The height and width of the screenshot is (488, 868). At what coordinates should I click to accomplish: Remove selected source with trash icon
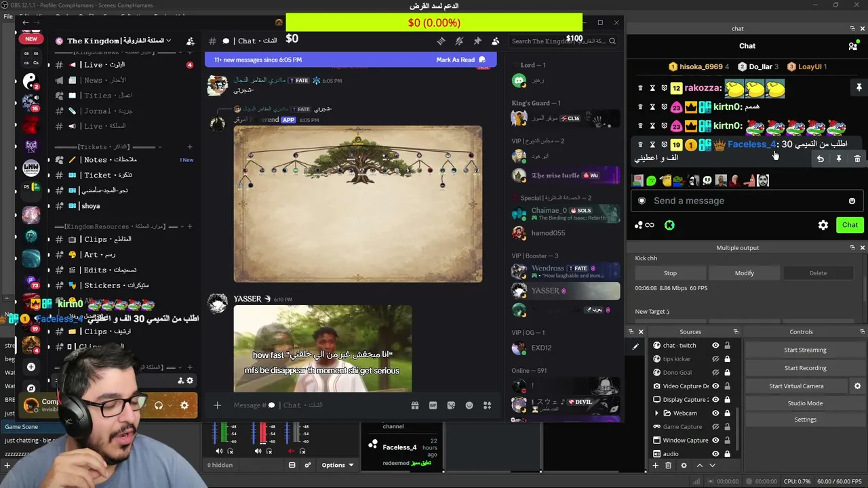tap(668, 466)
